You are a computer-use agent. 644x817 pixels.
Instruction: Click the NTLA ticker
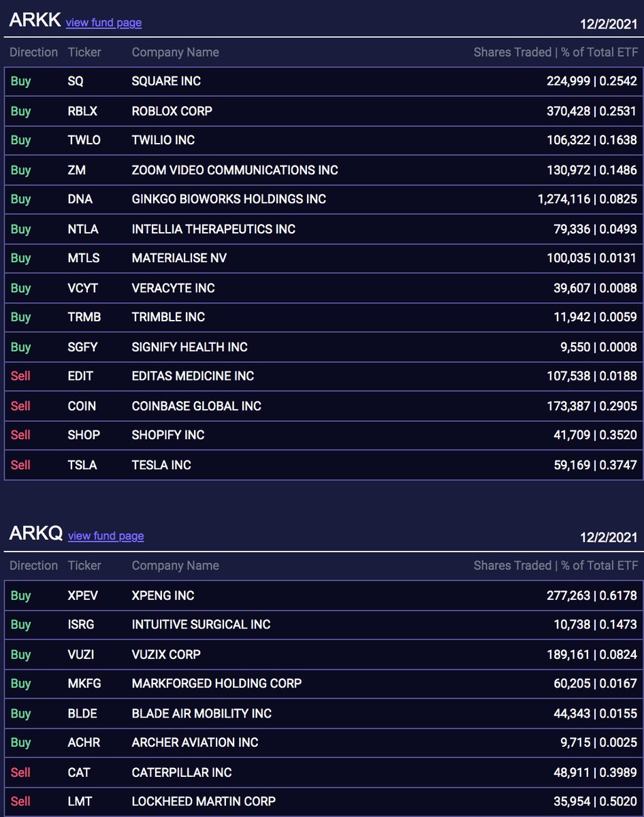(83, 229)
